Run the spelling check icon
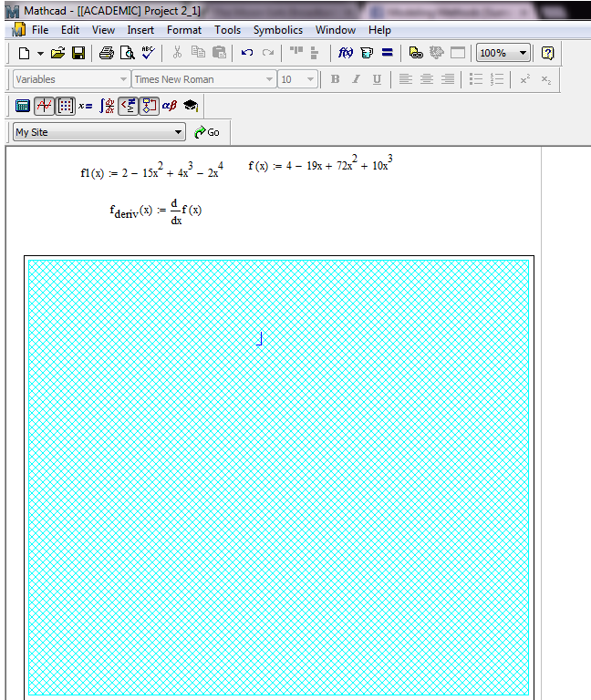 (148, 53)
